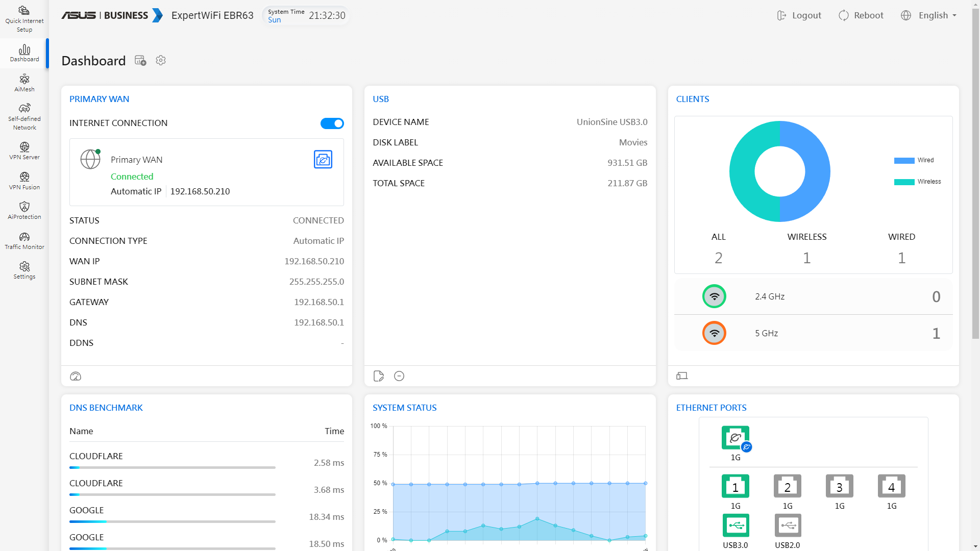Click the 5 GHz Wi-Fi band icon
Viewport: 980px width, 551px height.
click(x=714, y=333)
